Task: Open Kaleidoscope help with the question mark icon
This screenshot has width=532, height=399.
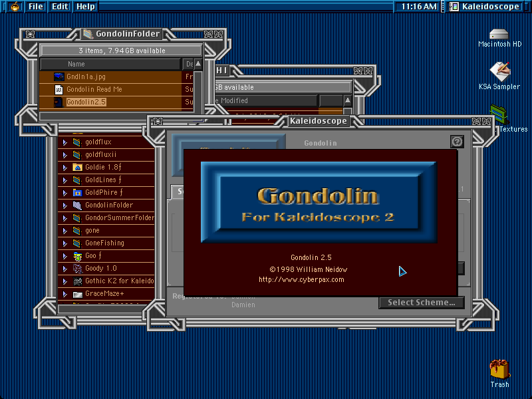Action: [457, 141]
